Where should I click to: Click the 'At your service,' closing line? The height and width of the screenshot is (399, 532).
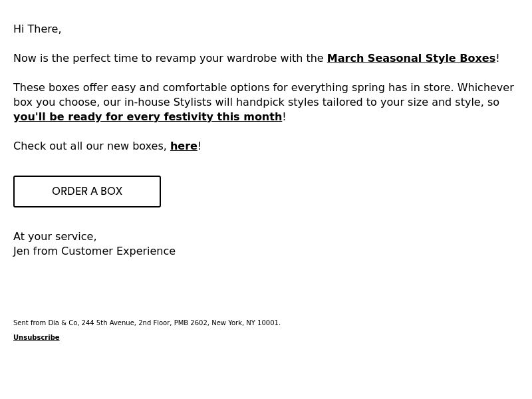pos(55,237)
